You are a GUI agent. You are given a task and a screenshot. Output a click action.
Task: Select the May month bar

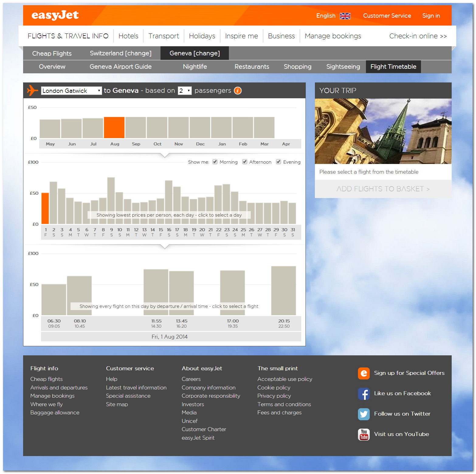[50, 129]
